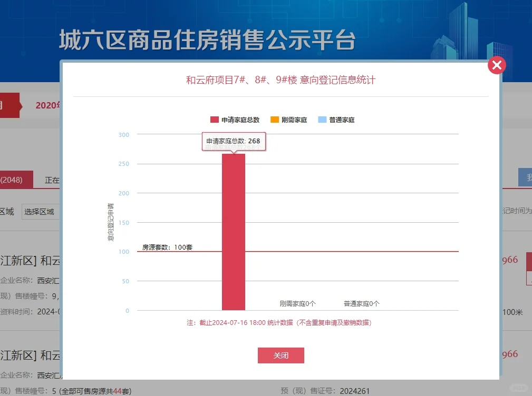Image resolution: width=532 pixels, height=396 pixels.
Task: Click the 刚需家庭0个 label
Action: (297, 303)
